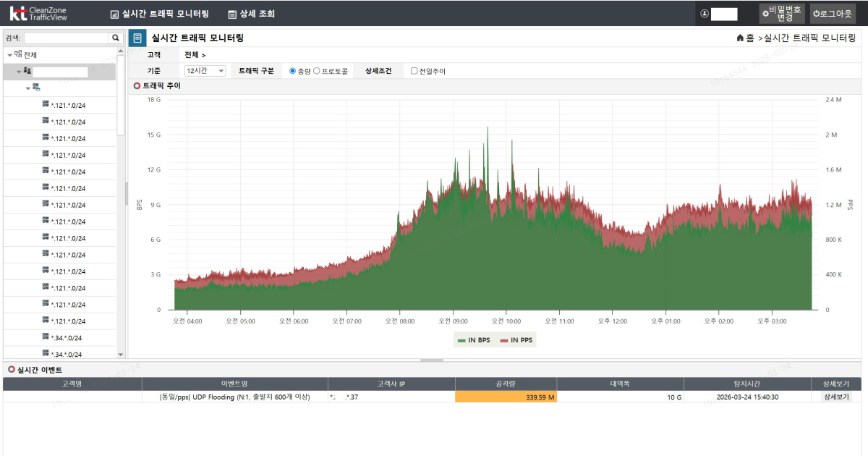Click the sidebar 검색 input field
Screen dimensions: 868x456
(66, 38)
